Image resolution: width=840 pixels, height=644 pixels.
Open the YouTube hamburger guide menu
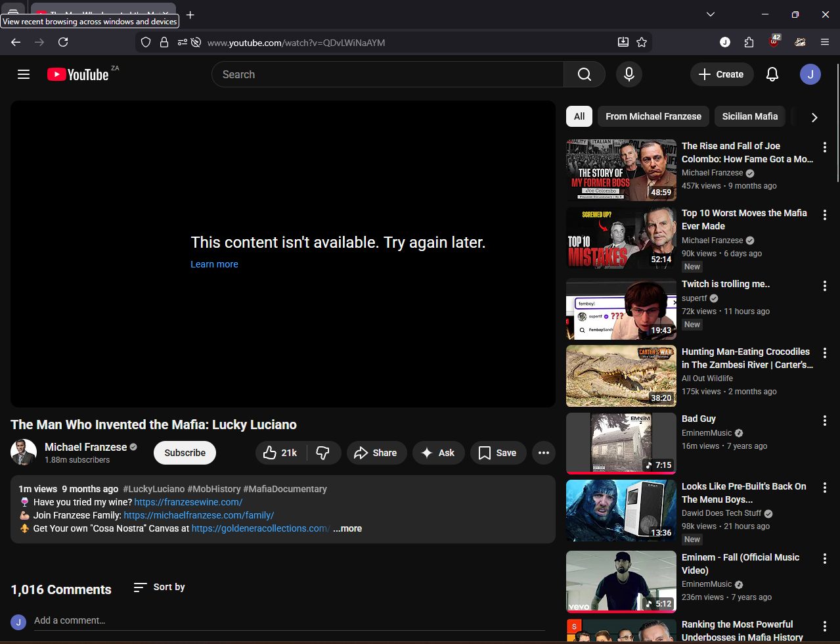[24, 74]
